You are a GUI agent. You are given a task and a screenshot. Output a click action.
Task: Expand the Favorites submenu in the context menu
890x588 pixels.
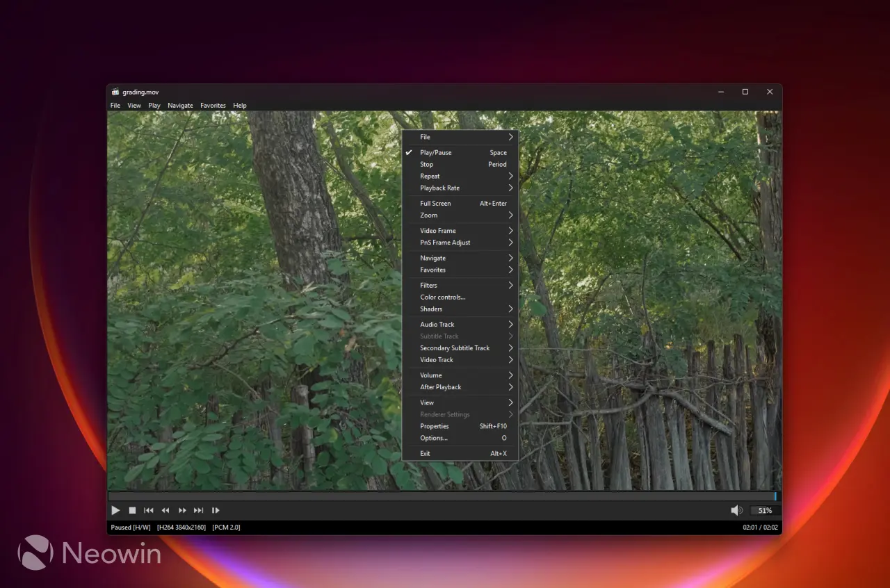[x=460, y=270]
